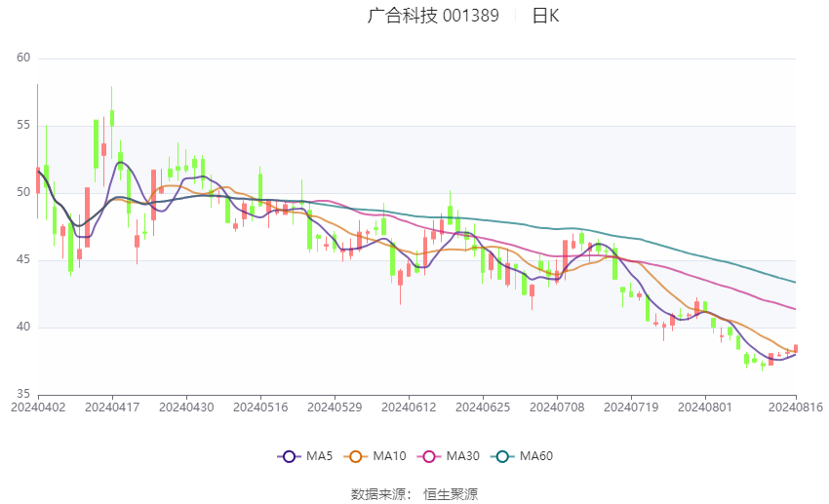The image size is (829, 504).
Task: Click the 20240816 final date label
Action: pos(795,407)
